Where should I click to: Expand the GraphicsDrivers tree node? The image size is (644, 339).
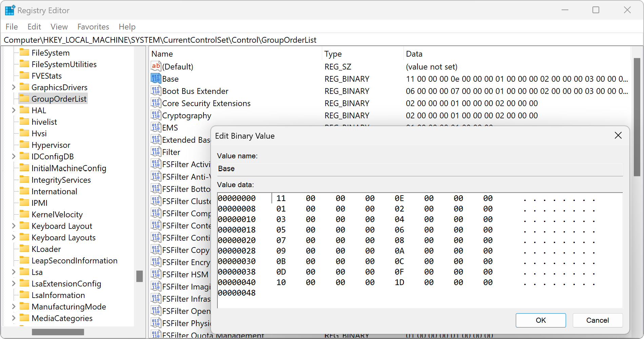[x=14, y=87]
